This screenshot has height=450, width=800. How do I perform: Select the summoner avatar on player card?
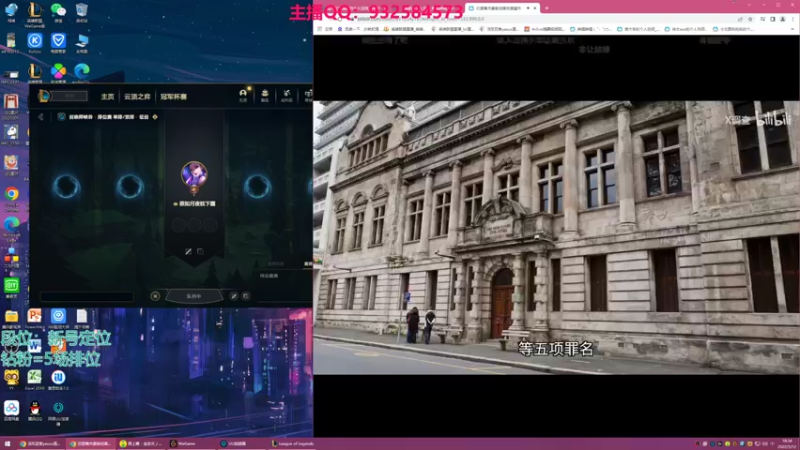194,174
